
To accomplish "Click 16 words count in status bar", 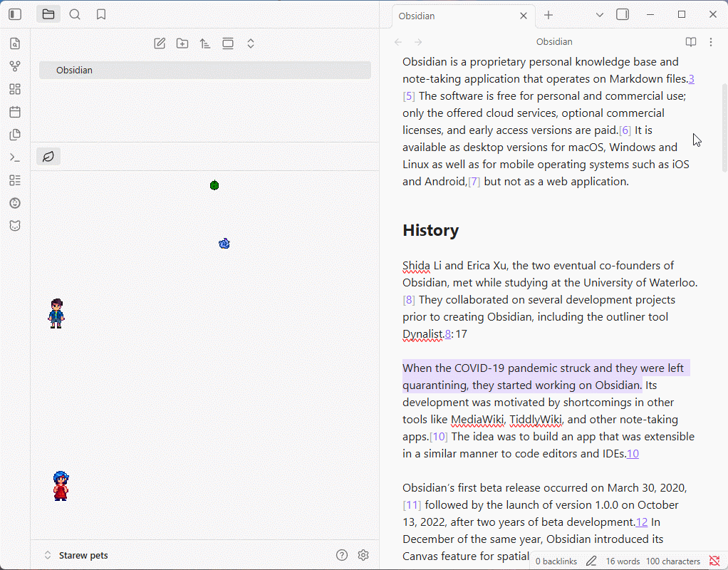I will (623, 561).
